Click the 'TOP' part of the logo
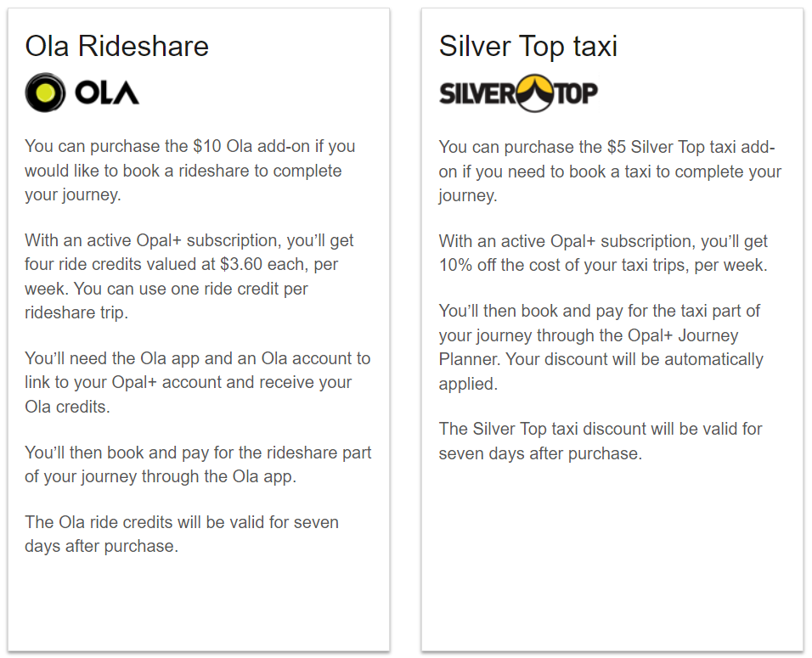Viewport: 812px width, 658px height. click(577, 93)
